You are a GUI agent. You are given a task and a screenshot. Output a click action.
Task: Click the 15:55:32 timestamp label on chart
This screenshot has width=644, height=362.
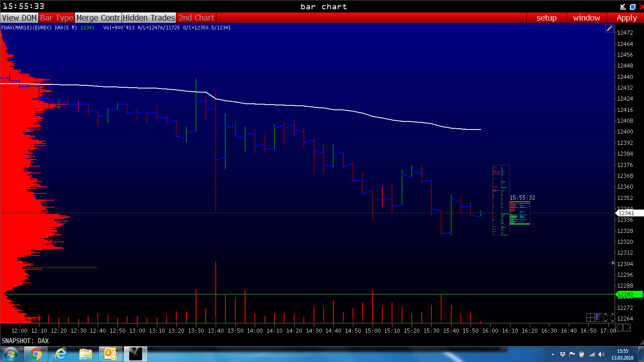pyautogui.click(x=522, y=197)
